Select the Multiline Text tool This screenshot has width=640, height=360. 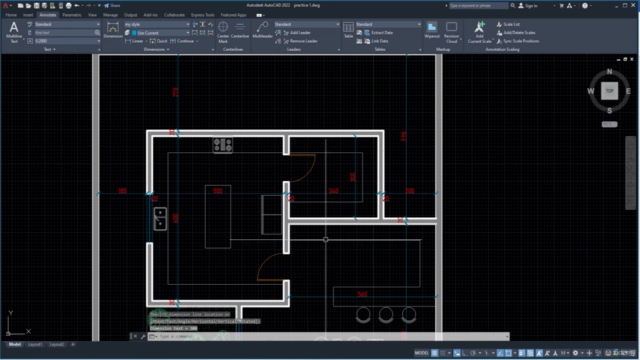pos(14,32)
